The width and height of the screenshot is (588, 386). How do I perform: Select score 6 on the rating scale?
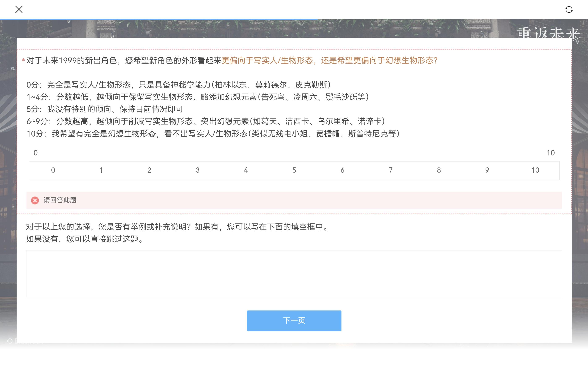[x=342, y=170]
